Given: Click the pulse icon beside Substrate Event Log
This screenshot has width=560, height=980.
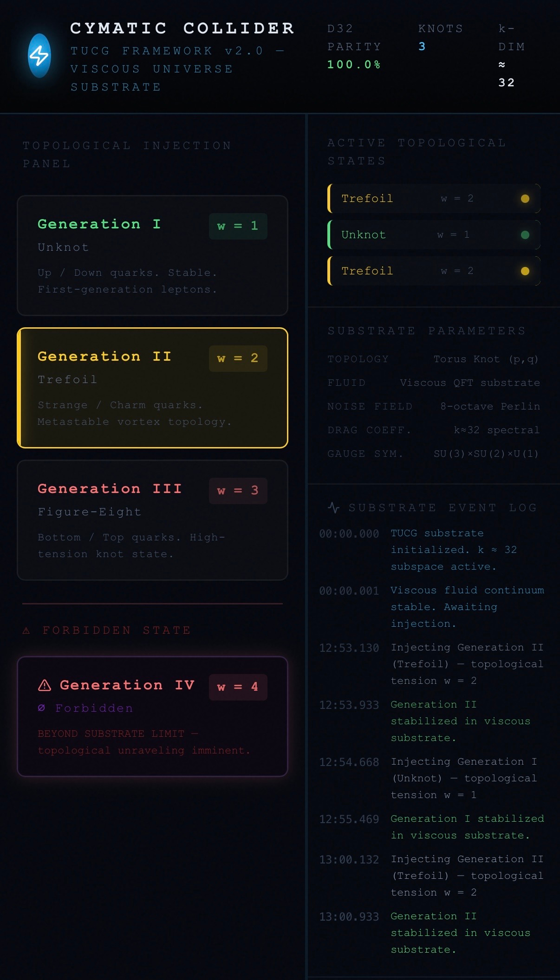Looking at the screenshot, I should pos(333,507).
